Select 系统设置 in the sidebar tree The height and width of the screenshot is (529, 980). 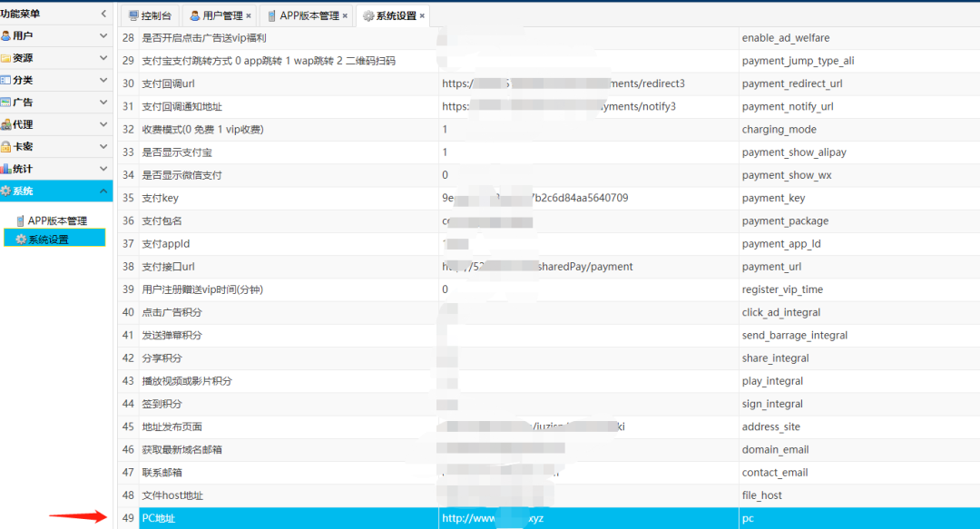[x=48, y=240]
